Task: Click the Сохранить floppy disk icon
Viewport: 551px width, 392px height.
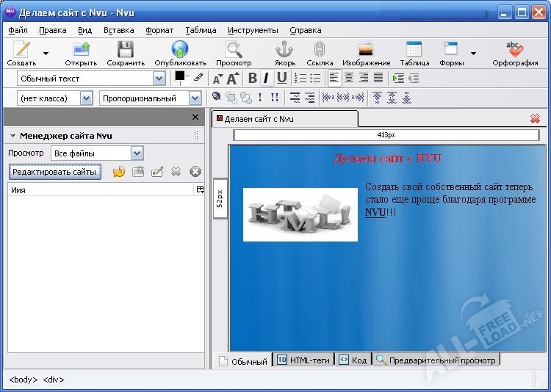Action: click(126, 50)
